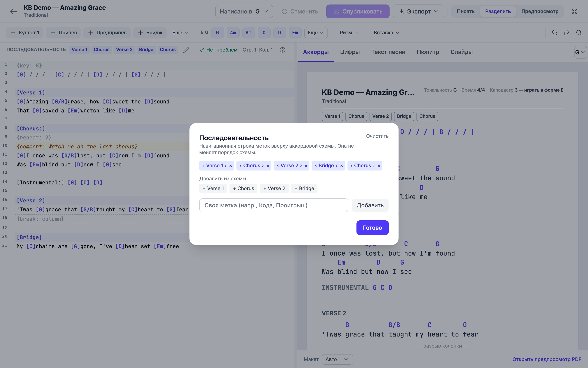Open 'Открыть предпросмотр PDF' link

tap(547, 359)
